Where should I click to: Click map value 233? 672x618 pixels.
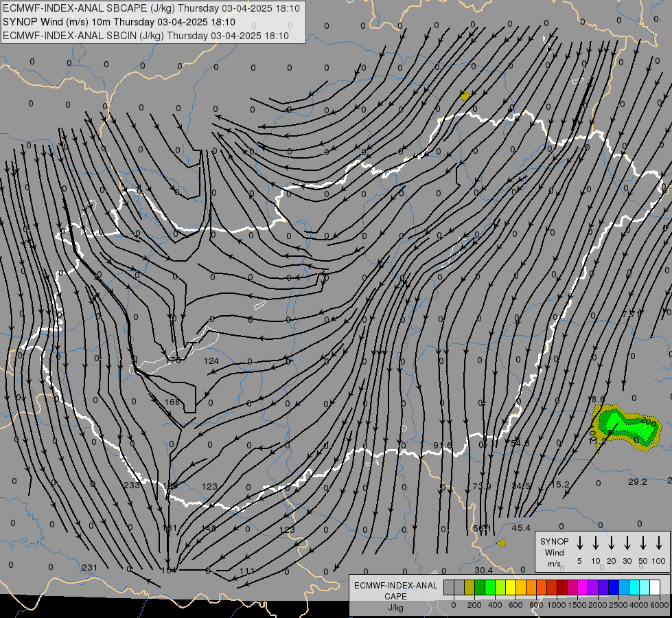[132, 485]
